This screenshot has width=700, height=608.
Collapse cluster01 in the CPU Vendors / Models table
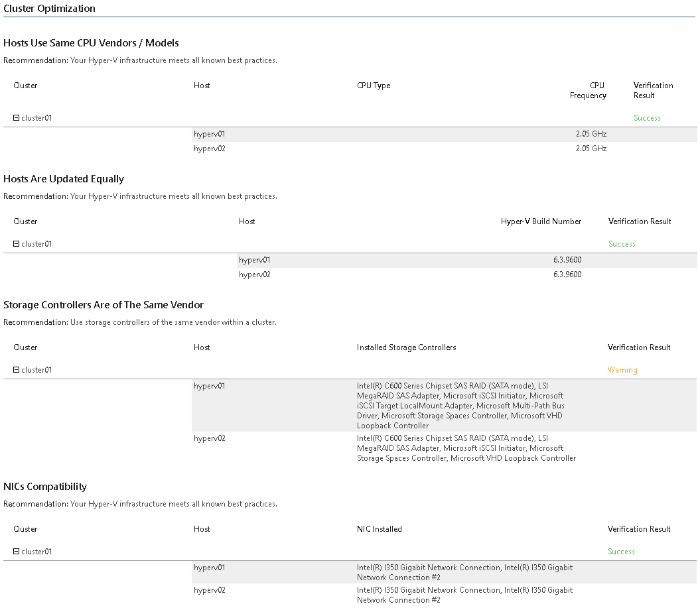tap(17, 118)
